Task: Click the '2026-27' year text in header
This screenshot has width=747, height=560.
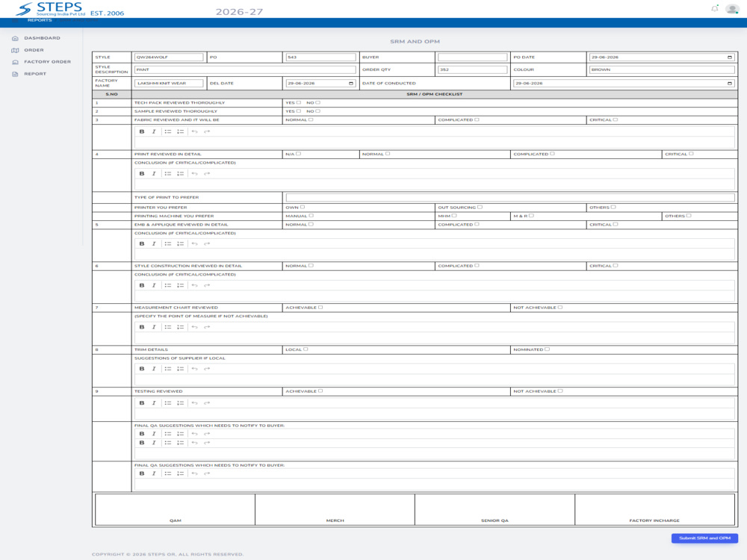Action: [239, 12]
